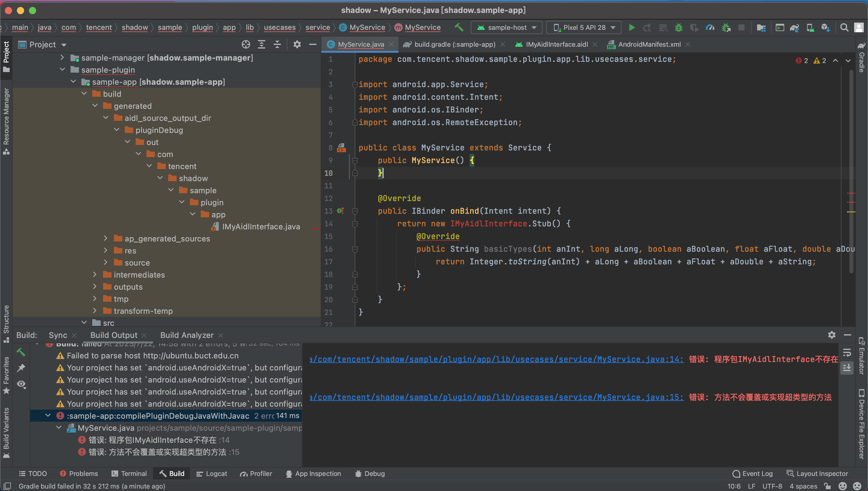Toggle scroll to end in console output
868x491 pixels.
point(848,368)
